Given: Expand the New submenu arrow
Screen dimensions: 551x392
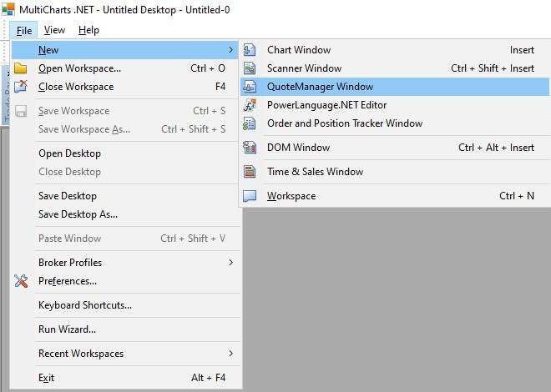Looking at the screenshot, I should pyautogui.click(x=230, y=50).
